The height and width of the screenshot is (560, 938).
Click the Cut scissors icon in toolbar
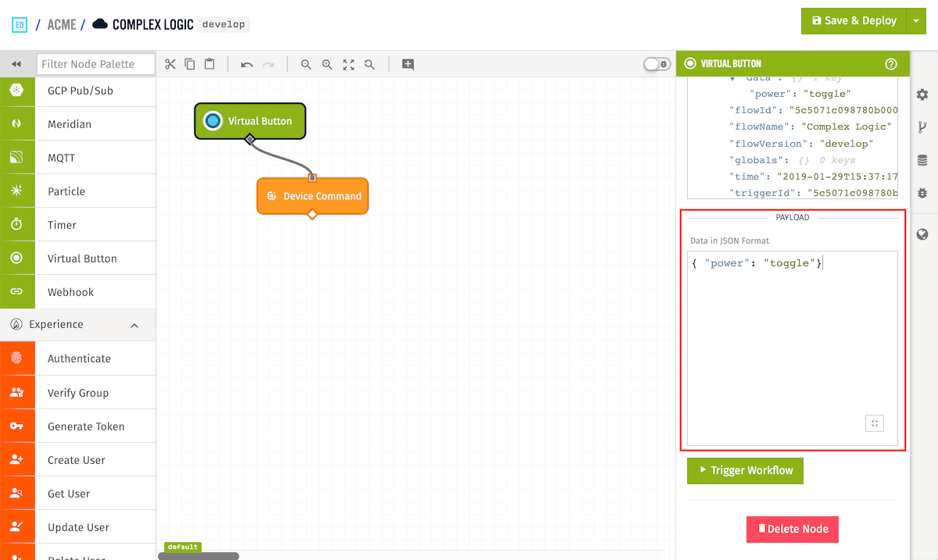click(170, 64)
